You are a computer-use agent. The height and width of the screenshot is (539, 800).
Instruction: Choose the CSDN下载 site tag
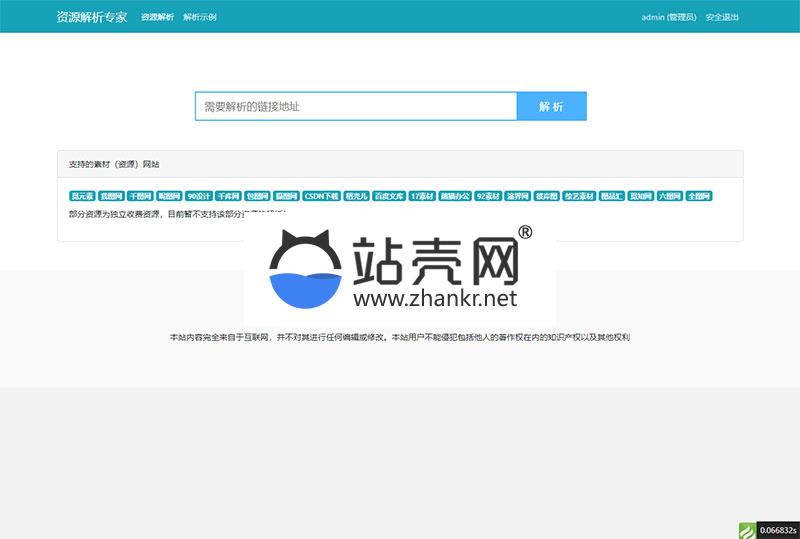click(x=321, y=196)
